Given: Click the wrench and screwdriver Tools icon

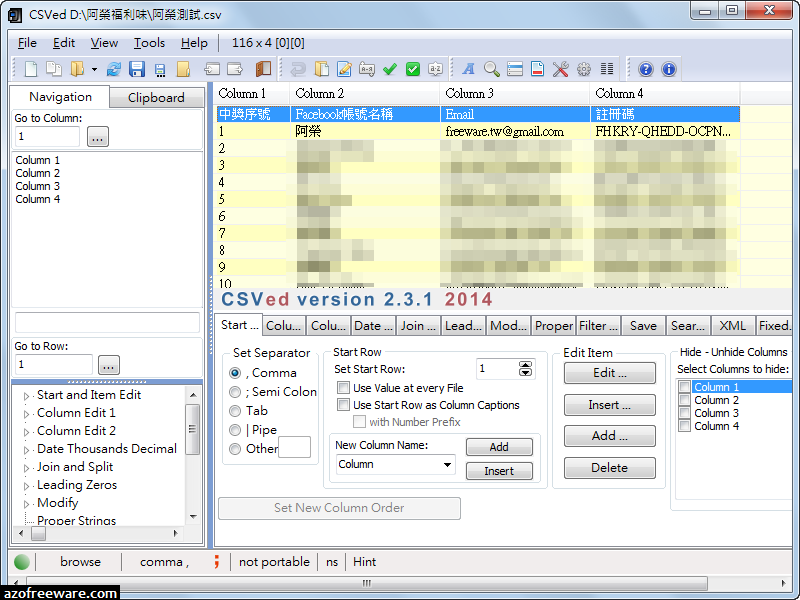Looking at the screenshot, I should tap(560, 69).
